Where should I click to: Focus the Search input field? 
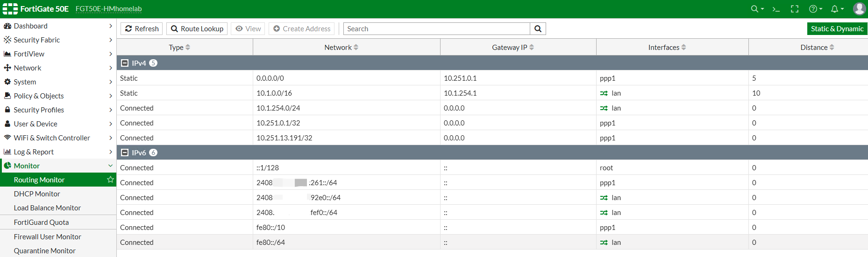pos(437,29)
